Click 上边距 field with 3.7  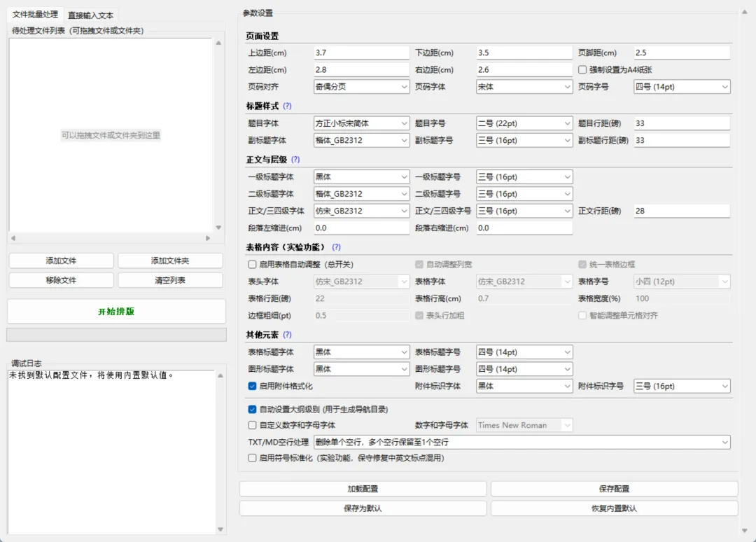[x=362, y=53]
